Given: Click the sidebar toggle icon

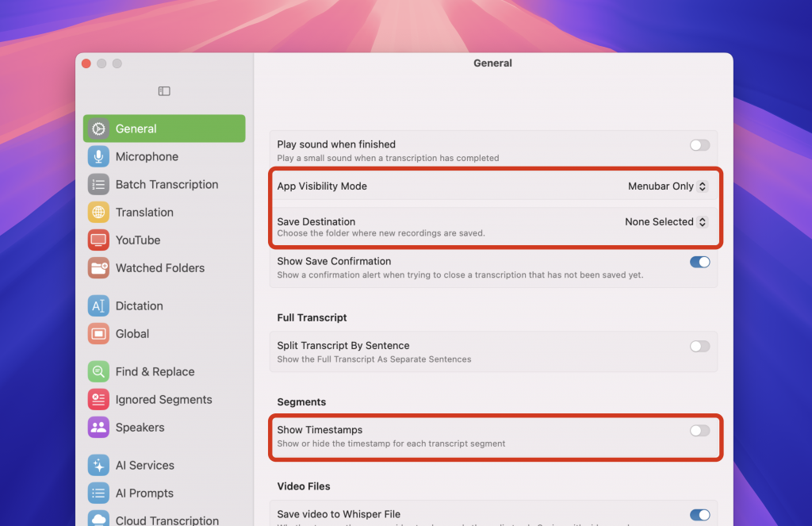Looking at the screenshot, I should (x=164, y=91).
